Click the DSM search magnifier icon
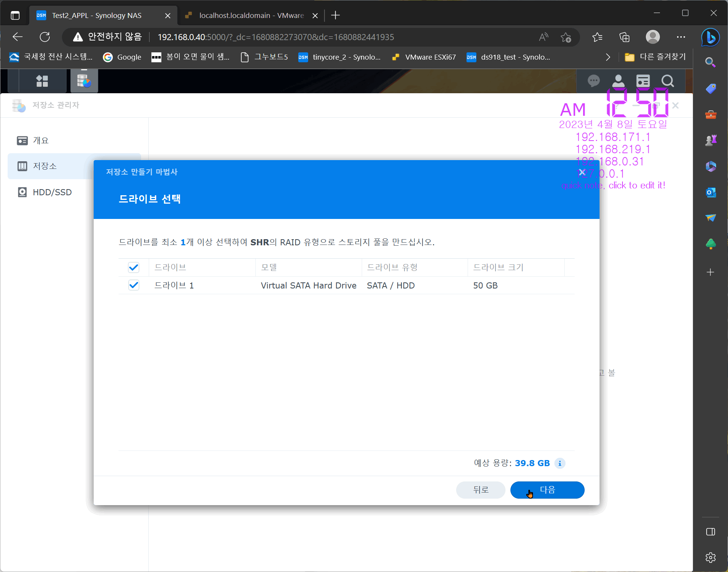 [668, 81]
